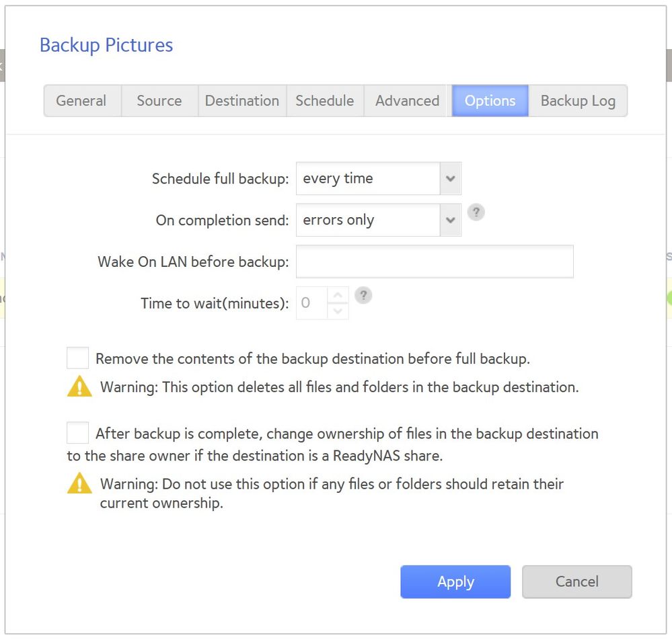Increase Time to wait minutes value

click(338, 296)
